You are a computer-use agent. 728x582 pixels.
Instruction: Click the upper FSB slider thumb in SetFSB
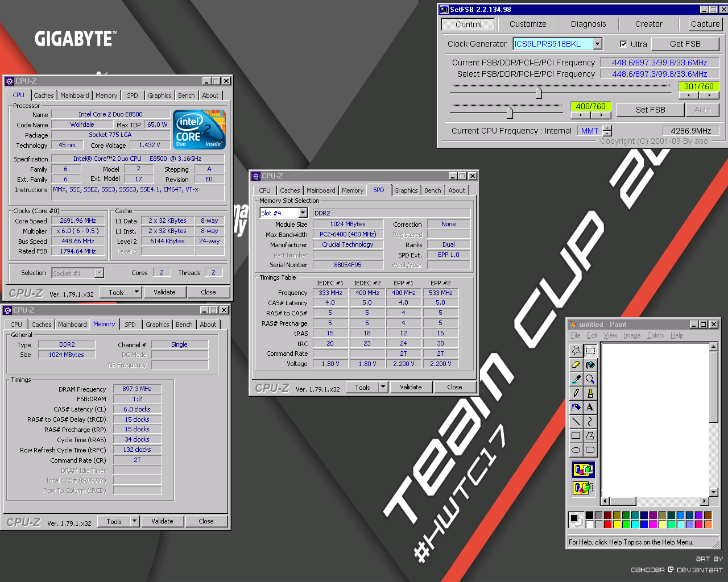[539, 92]
